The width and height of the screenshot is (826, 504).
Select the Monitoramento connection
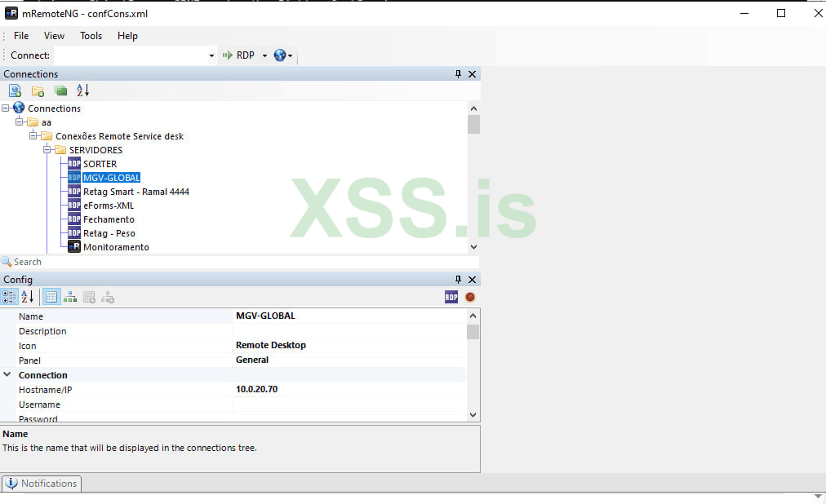[x=116, y=247]
